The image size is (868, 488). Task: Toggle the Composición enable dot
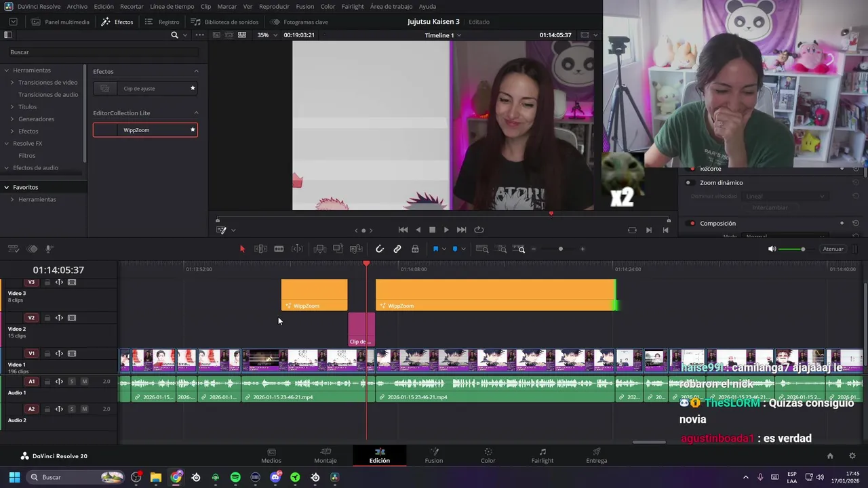pos(692,223)
